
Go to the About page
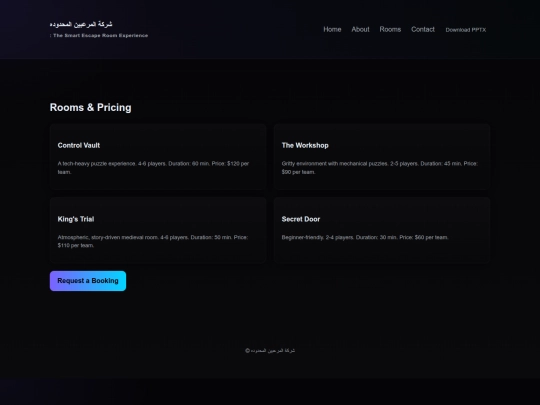point(360,30)
